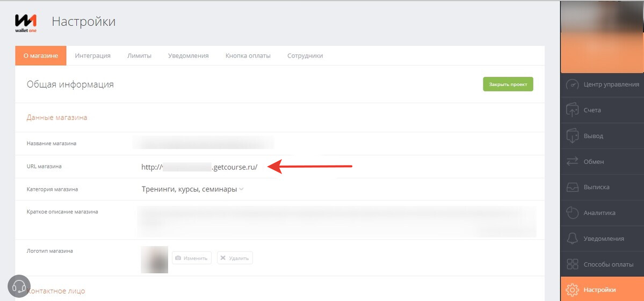The height and width of the screenshot is (301, 644).
Task: Click the Настройки gear icon in sidebar
Action: click(x=573, y=290)
